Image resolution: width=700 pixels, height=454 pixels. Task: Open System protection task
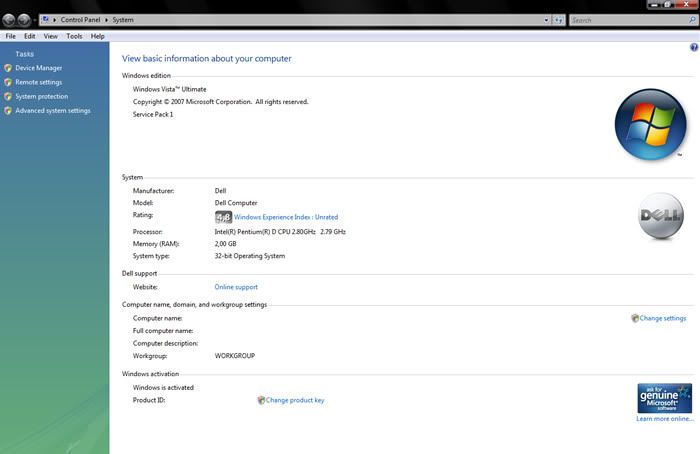tap(42, 96)
